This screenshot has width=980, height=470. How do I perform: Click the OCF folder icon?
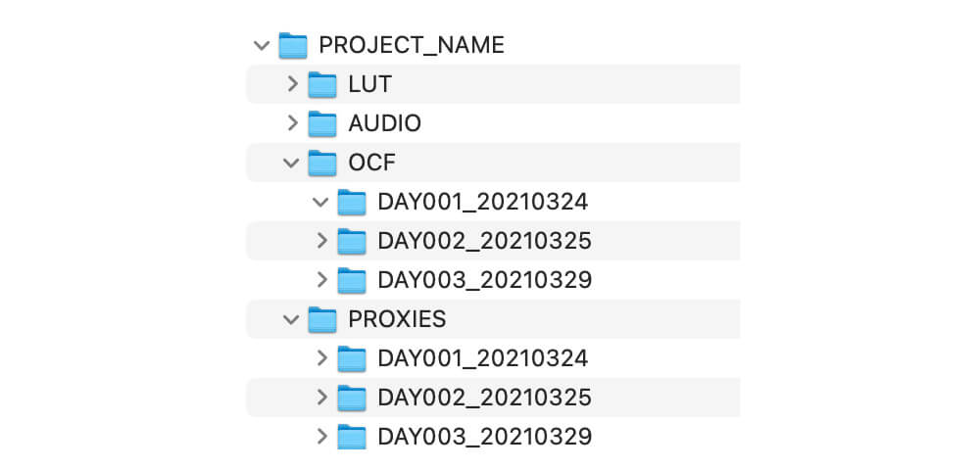(x=322, y=163)
